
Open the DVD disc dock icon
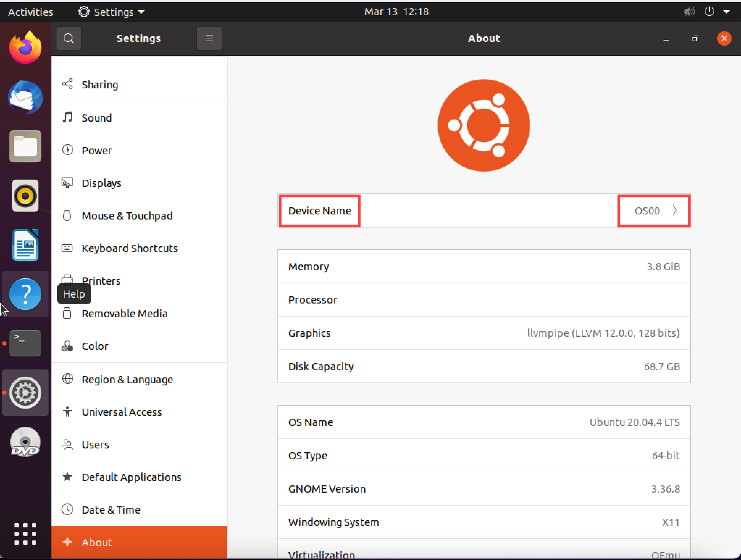click(25, 442)
